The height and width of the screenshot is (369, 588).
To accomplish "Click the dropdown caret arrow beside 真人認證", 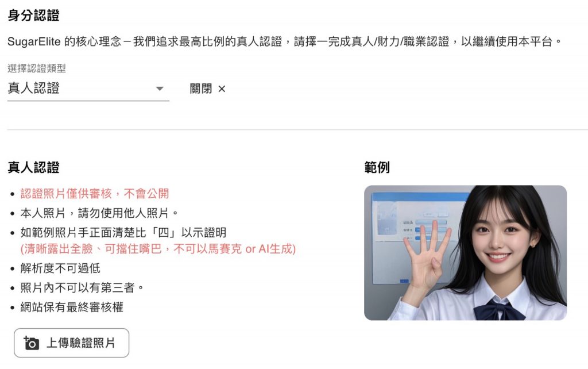I will 160,89.
